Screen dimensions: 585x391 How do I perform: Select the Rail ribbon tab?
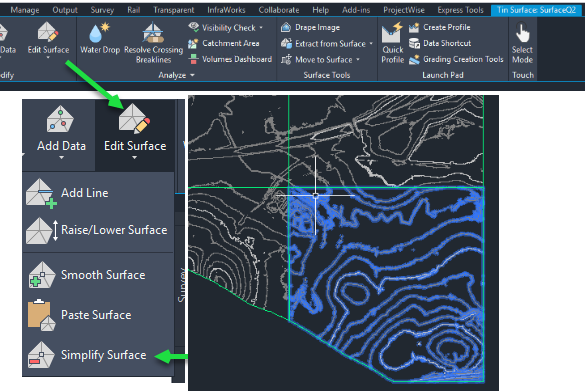[x=134, y=10]
